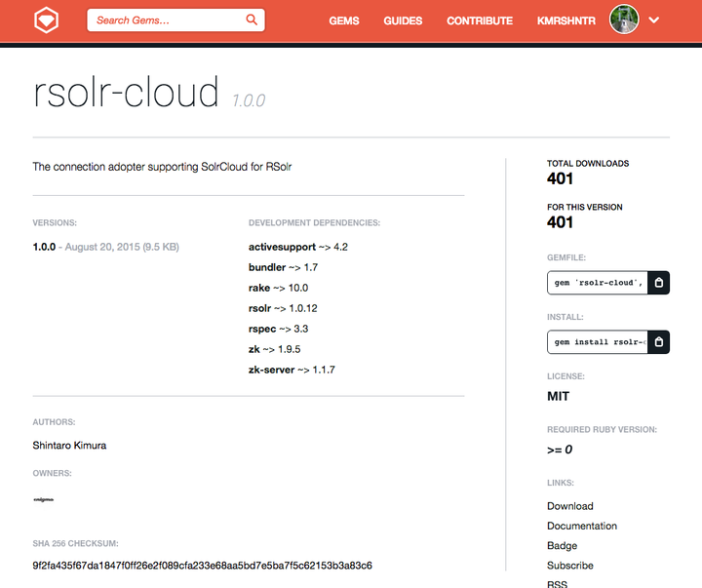This screenshot has width=702, height=588.
Task: Click the 401 count under For This Version
Action: [560, 222]
